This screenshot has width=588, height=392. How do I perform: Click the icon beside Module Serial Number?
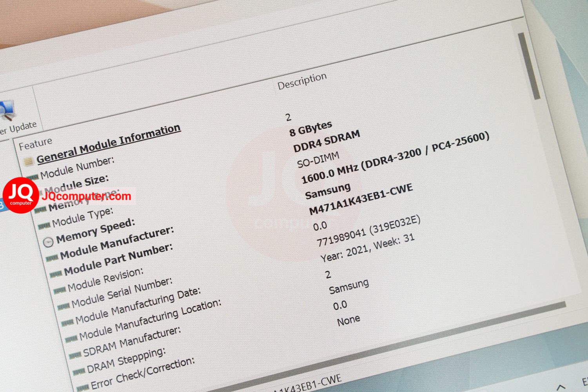[x=64, y=306]
